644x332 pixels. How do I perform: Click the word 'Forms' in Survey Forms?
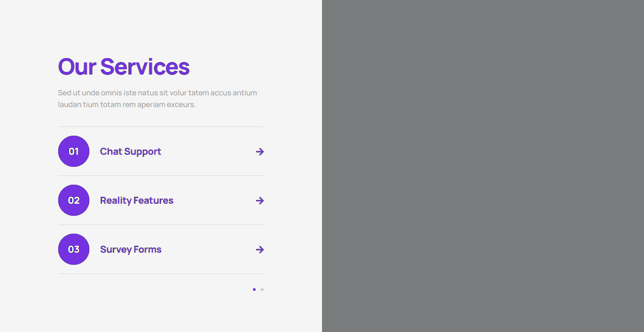pos(148,250)
